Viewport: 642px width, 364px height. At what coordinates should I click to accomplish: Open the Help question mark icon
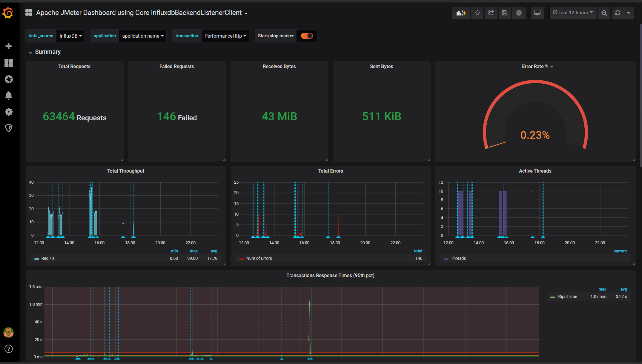pyautogui.click(x=9, y=349)
